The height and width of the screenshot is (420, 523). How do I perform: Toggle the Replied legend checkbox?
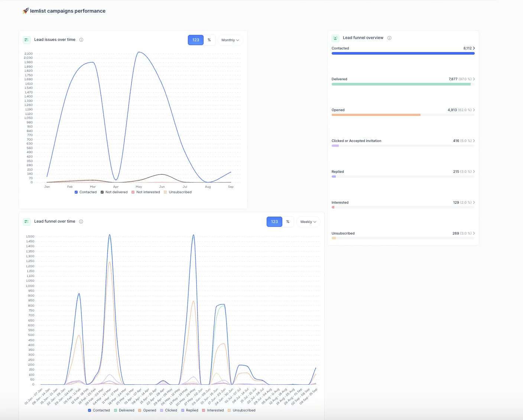click(183, 410)
